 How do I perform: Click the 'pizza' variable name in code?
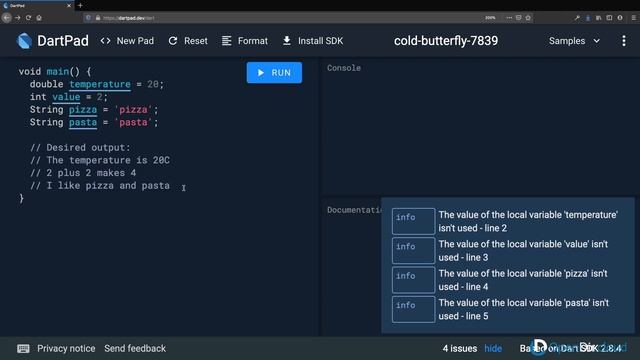(83, 109)
